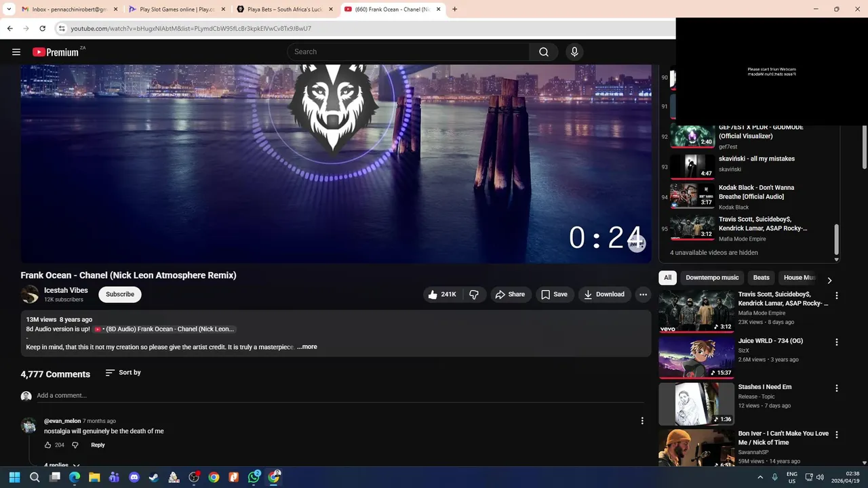Screen dimensions: 868x488
Task: Subscribe to Icestah Vibes channel
Action: (x=120, y=294)
